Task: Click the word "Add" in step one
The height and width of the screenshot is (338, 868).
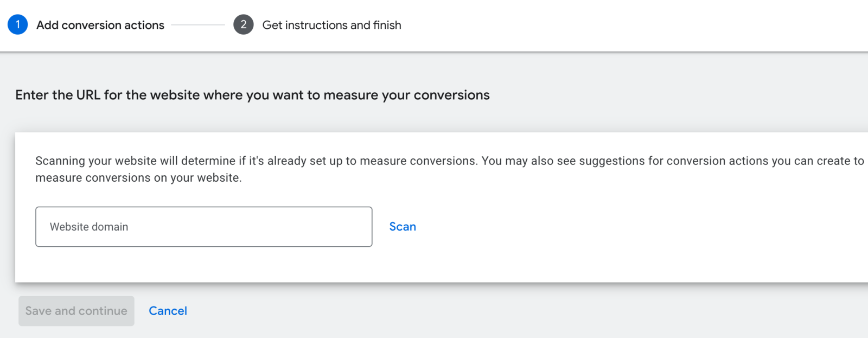Action: pos(47,25)
